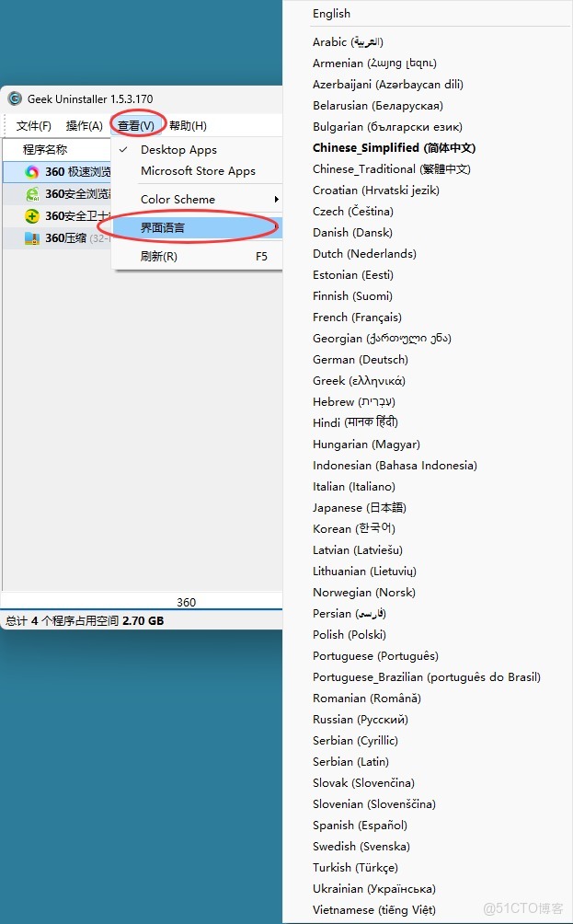This screenshot has width=573, height=924.
Task: Open the 操作(A) menu
Action: [x=85, y=125]
